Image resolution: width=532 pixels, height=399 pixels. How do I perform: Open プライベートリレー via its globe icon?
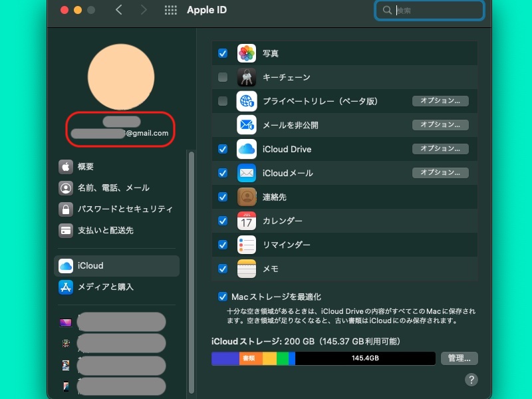point(246,101)
